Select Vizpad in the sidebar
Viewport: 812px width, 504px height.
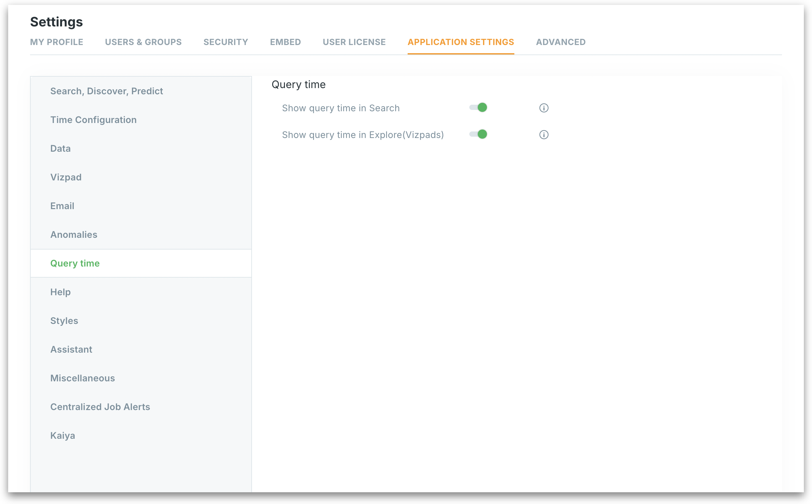click(66, 177)
